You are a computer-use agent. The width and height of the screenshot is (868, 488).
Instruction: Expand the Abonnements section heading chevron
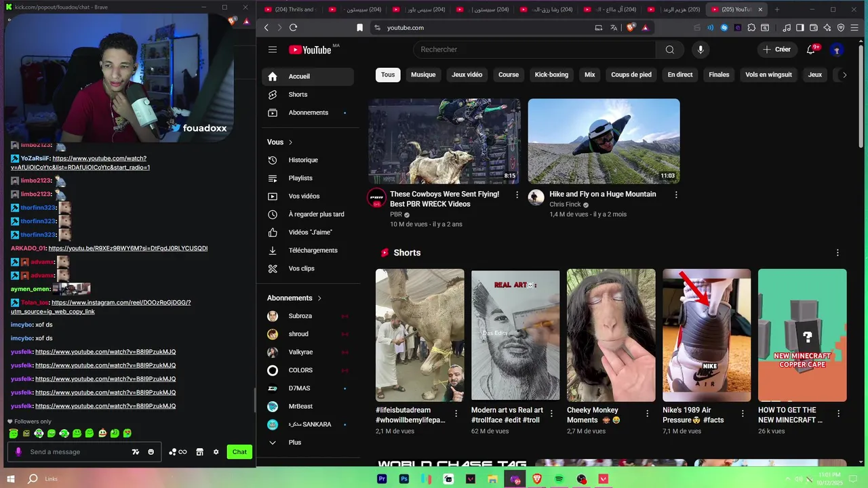point(319,298)
